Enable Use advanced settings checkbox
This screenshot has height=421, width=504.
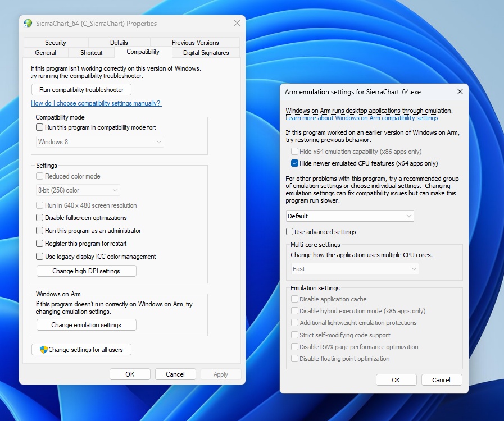click(x=289, y=231)
